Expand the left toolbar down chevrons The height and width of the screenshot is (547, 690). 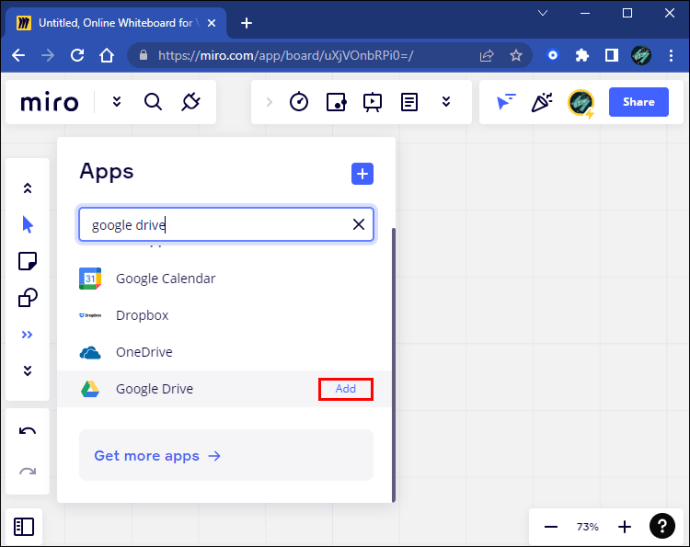click(27, 371)
